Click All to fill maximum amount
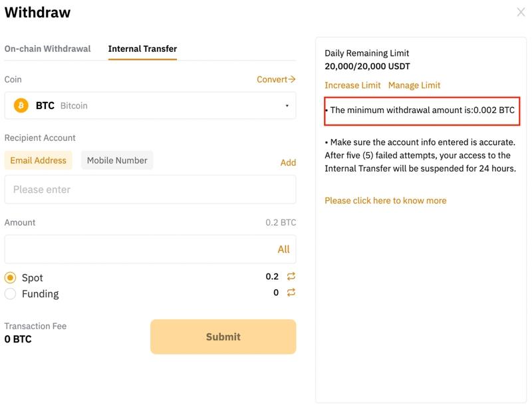The width and height of the screenshot is (532, 407). 283,249
